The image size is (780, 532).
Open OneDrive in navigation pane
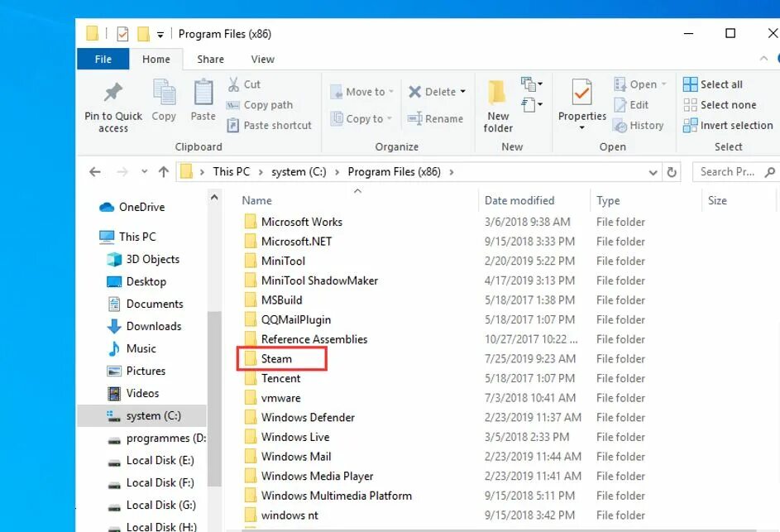pyautogui.click(x=132, y=207)
